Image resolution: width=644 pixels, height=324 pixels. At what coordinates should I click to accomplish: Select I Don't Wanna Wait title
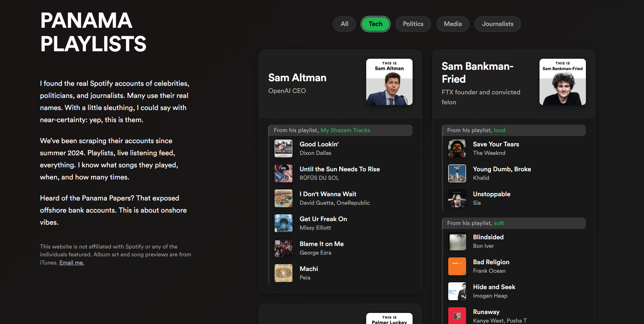[328, 194]
